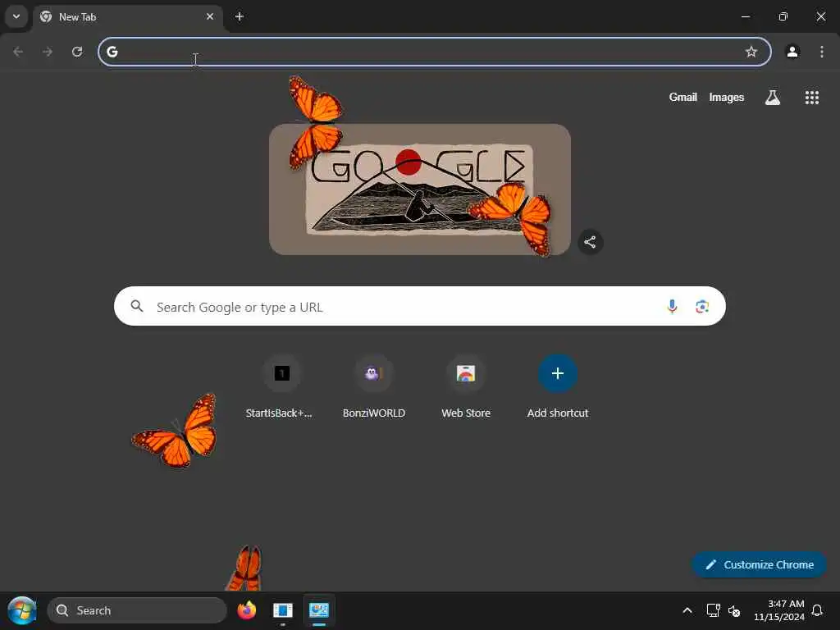Open Chrome's three-dot menu
The image size is (840, 630).
pos(822,52)
